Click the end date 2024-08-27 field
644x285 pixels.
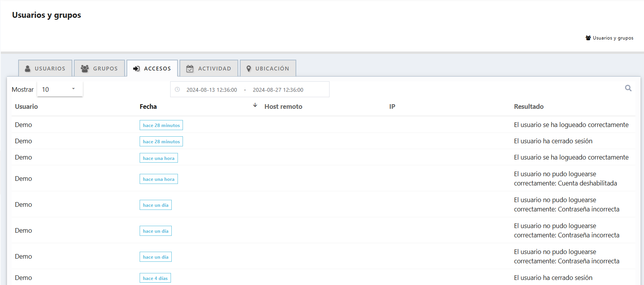pyautogui.click(x=278, y=90)
